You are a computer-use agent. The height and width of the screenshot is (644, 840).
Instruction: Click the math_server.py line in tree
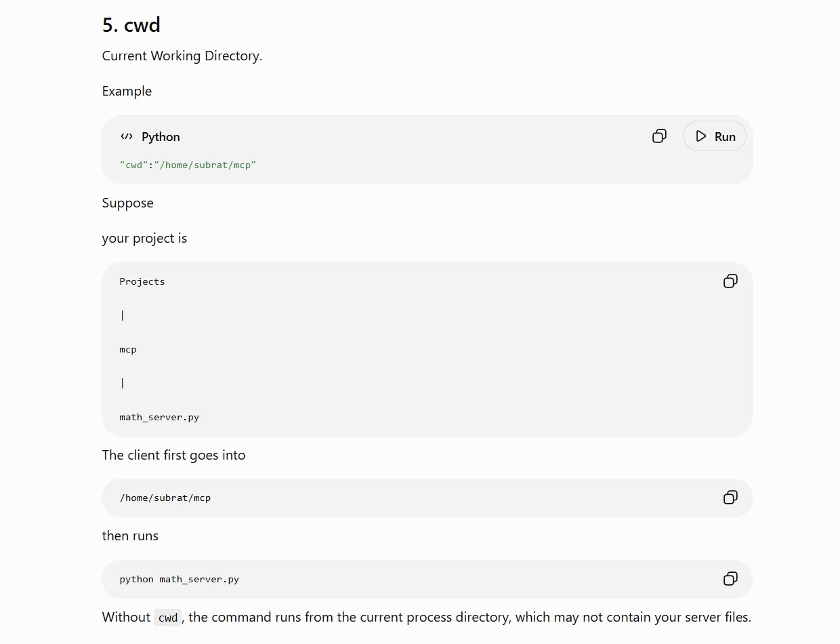159,417
